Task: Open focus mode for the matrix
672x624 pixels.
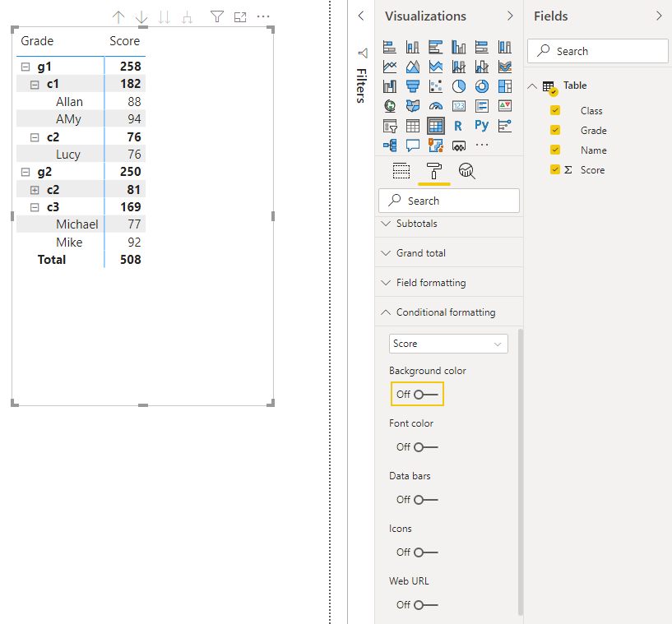Action: click(x=240, y=17)
